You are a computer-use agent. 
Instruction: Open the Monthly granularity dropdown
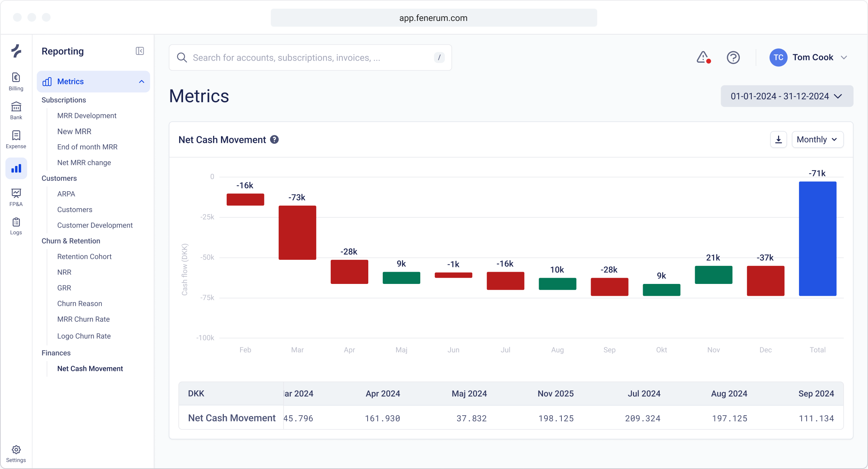(x=817, y=139)
